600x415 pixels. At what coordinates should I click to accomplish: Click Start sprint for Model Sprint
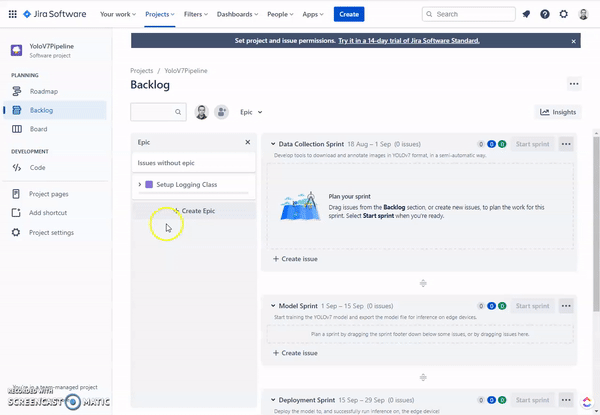(x=532, y=306)
